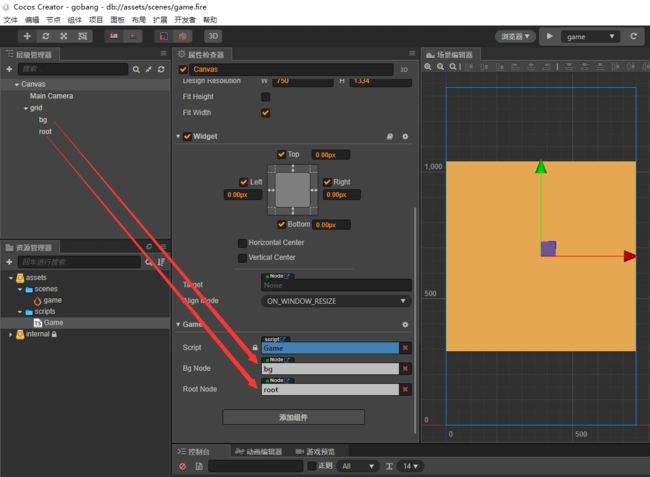Viewport: 650px width, 477px height.
Task: Uncheck the Widget Right alignment checkbox
Action: coord(327,182)
